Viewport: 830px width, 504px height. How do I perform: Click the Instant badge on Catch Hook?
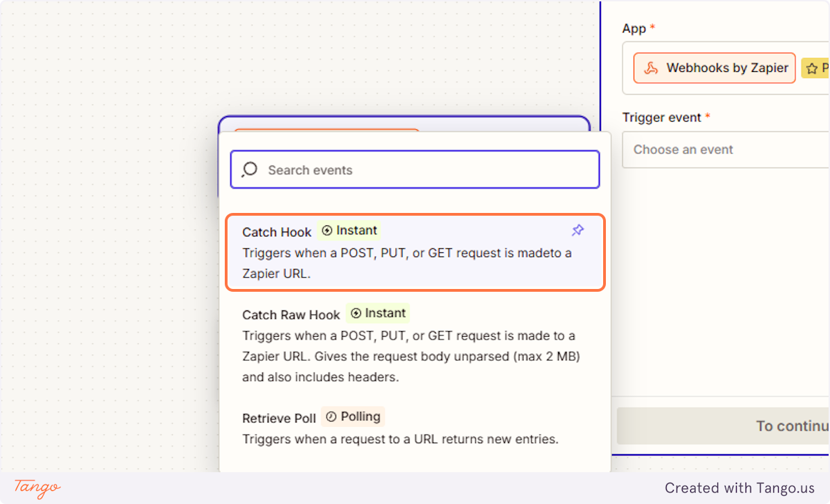(x=349, y=231)
